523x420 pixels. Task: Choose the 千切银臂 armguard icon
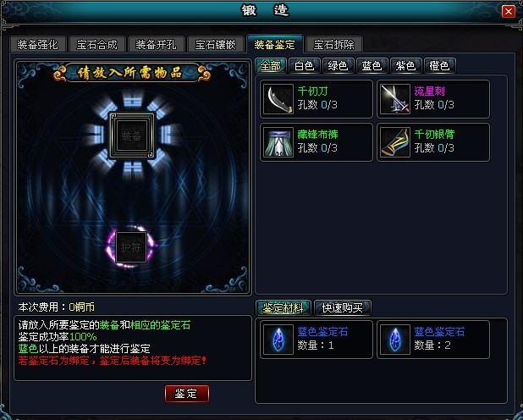click(x=395, y=142)
